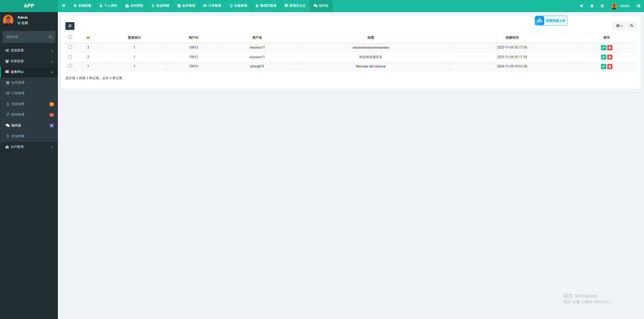Edit the message with id 3

coord(603,47)
